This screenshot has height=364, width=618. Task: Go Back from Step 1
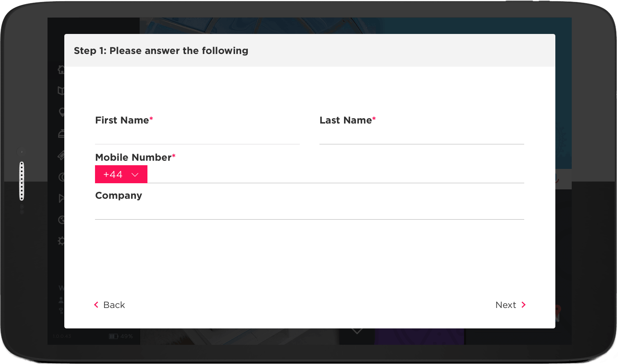tap(109, 305)
